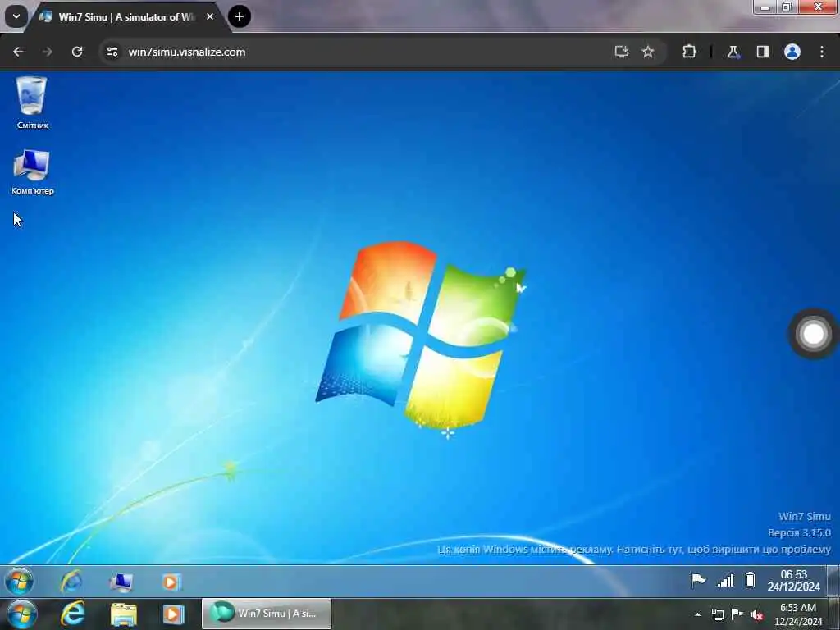Image resolution: width=840 pixels, height=630 pixels.
Task: Click the simulator's Start orb button
Action: coord(20,581)
